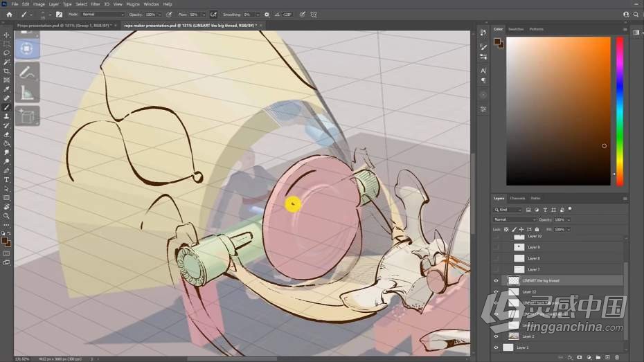This screenshot has width=644, height=362.
Task: Select the Eyedropper tool
Action: [x=7, y=89]
